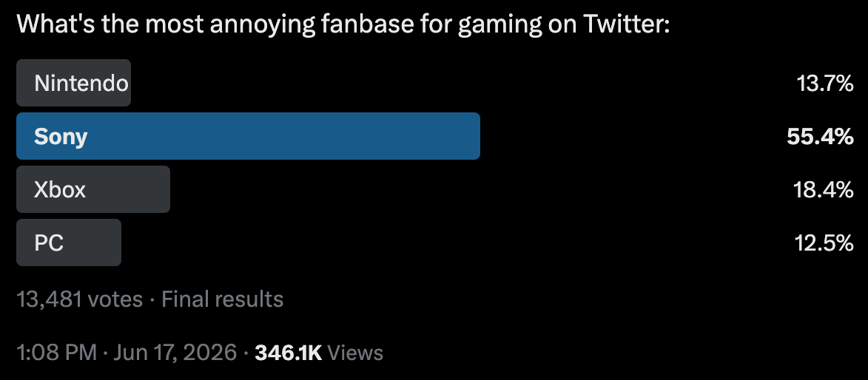
Task: Select the Nintendo poll option bar
Action: pos(73,83)
